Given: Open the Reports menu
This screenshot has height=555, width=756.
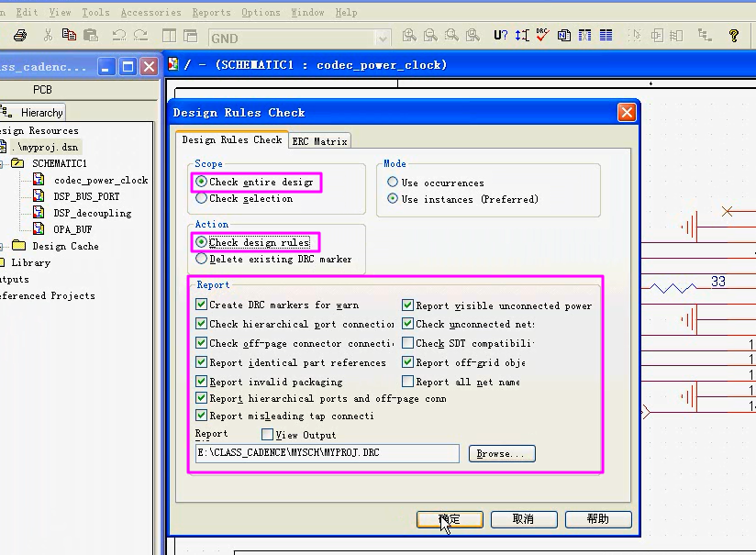Looking at the screenshot, I should pos(211,13).
